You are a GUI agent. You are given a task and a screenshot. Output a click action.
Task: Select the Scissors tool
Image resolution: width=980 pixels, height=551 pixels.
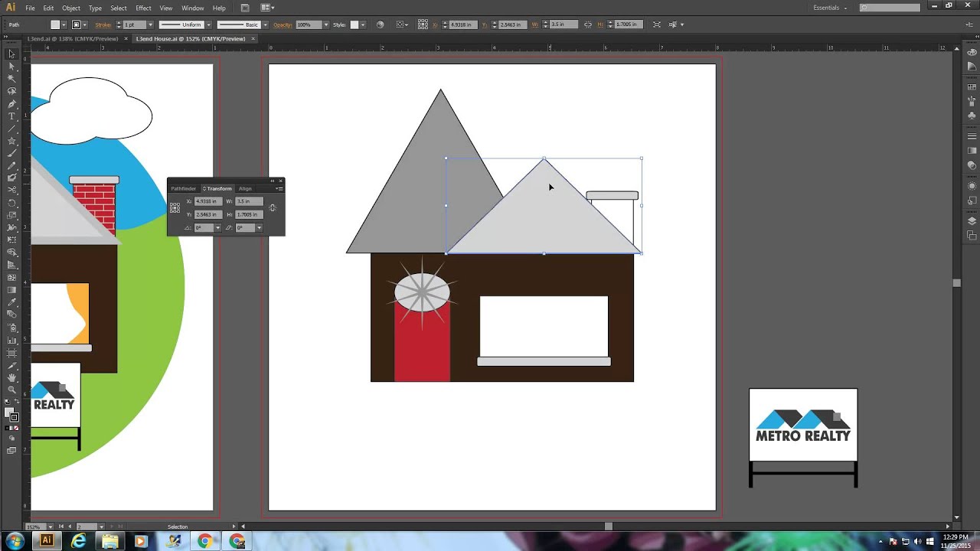11,190
